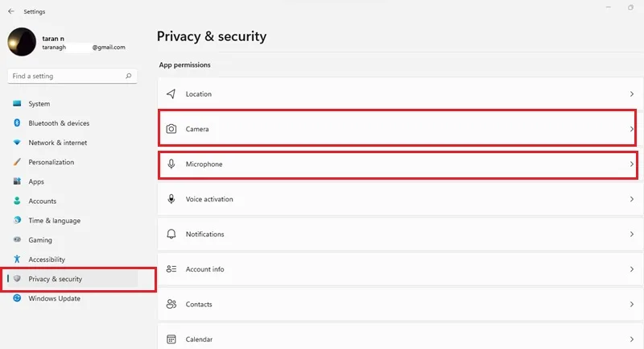Image resolution: width=644 pixels, height=349 pixels.
Task: Click the Account info icon
Action: click(x=171, y=269)
